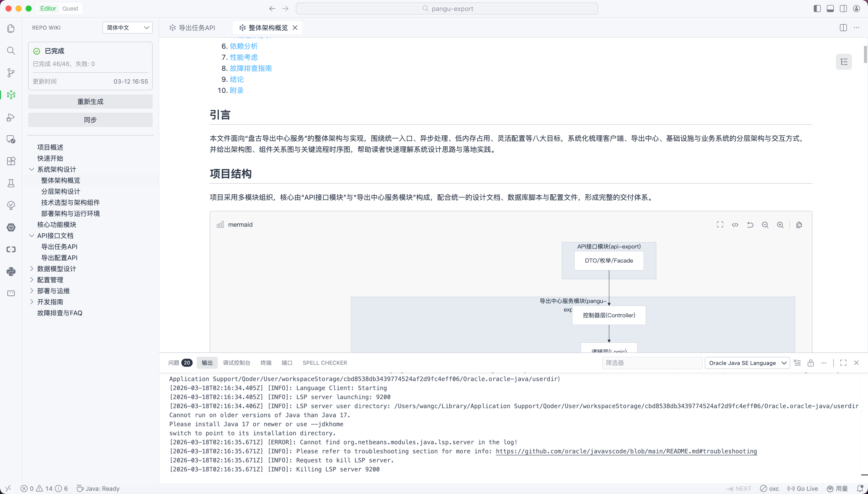
Task: Open the Repo Wiki sidebar icon
Action: [11, 95]
